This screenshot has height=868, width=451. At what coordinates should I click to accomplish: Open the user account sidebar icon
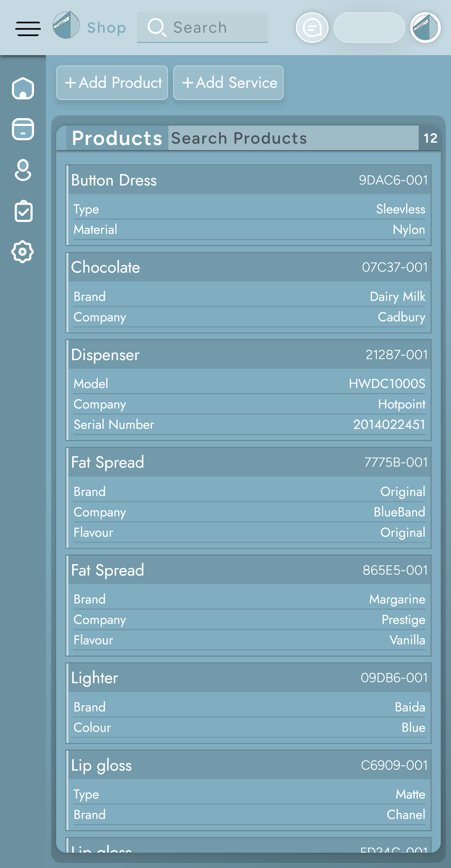coord(23,170)
